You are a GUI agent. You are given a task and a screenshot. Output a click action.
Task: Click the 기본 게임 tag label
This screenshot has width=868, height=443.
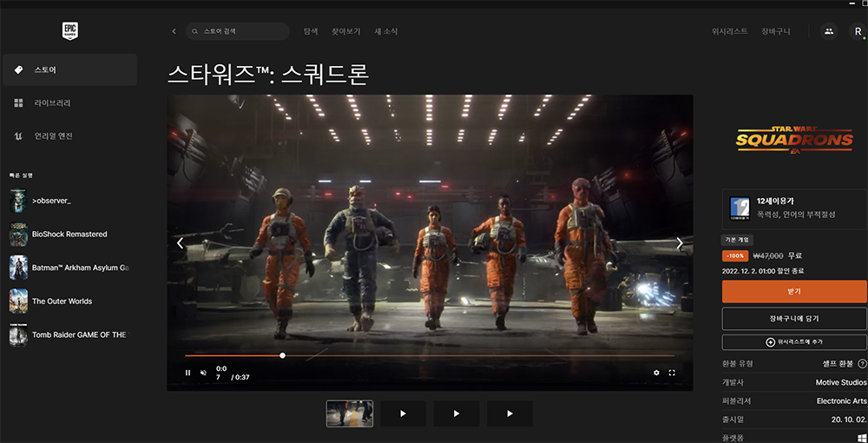[737, 241]
